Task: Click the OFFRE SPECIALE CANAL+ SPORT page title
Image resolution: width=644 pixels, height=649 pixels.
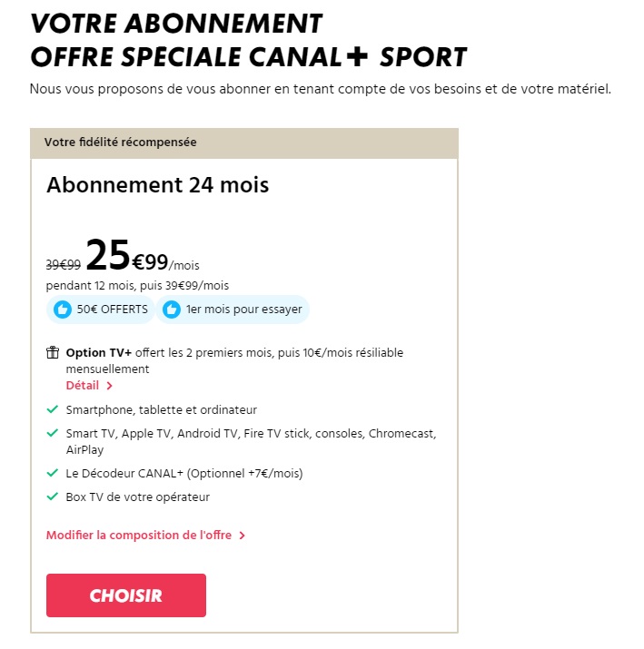Action: click(248, 57)
